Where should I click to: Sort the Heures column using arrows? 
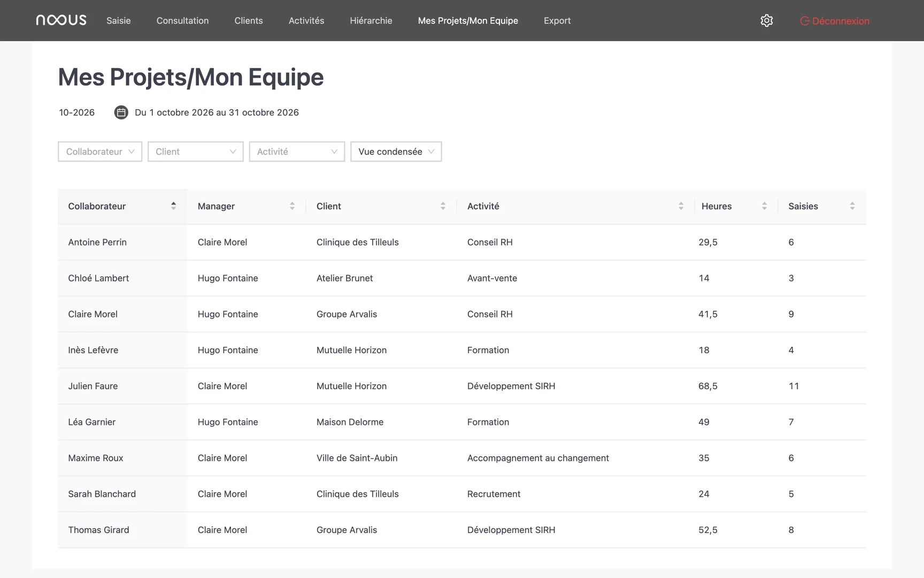click(x=764, y=206)
